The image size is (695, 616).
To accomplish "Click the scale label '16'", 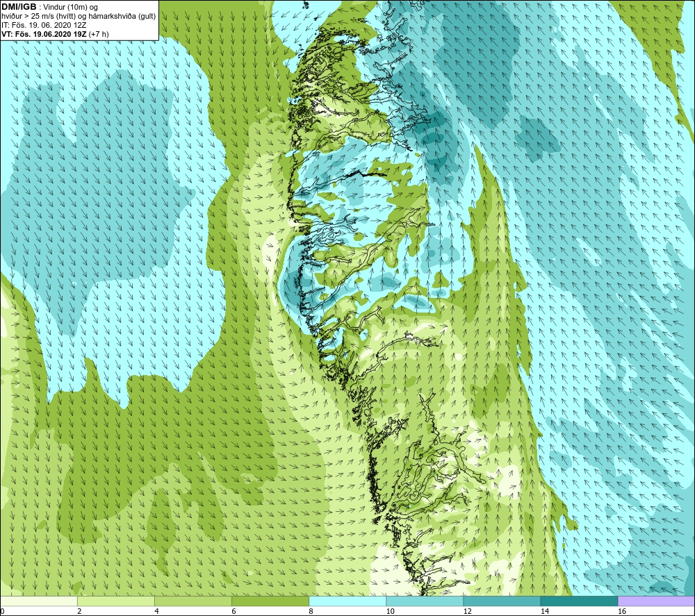I will click(x=622, y=611).
